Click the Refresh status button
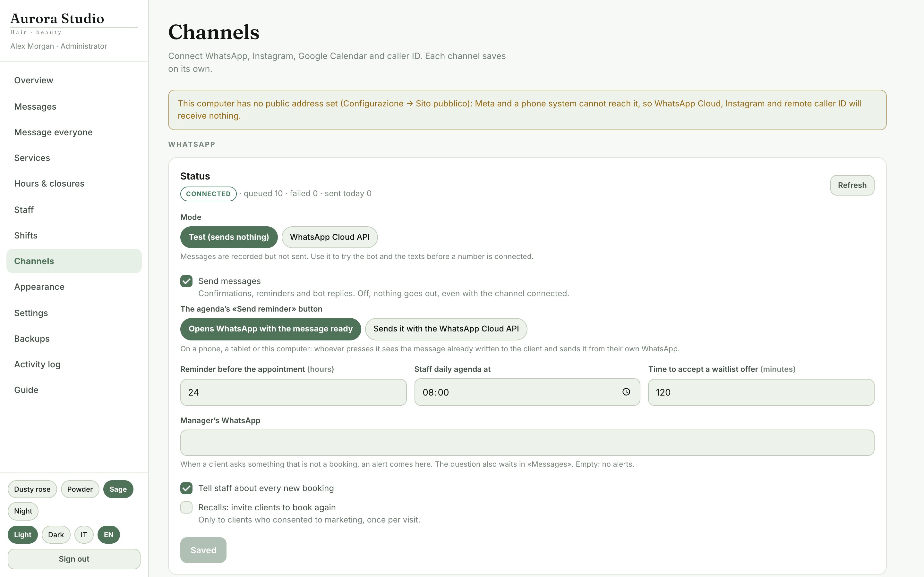Viewport: 924px width, 577px height. (852, 185)
